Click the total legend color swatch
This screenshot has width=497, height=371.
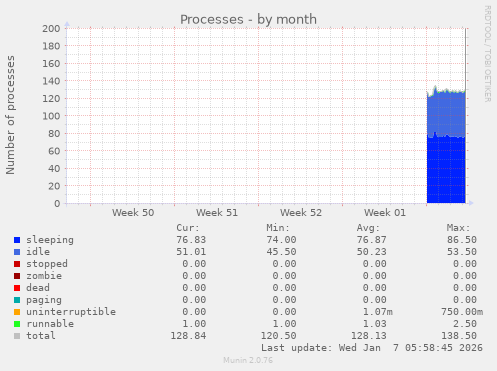point(17,336)
